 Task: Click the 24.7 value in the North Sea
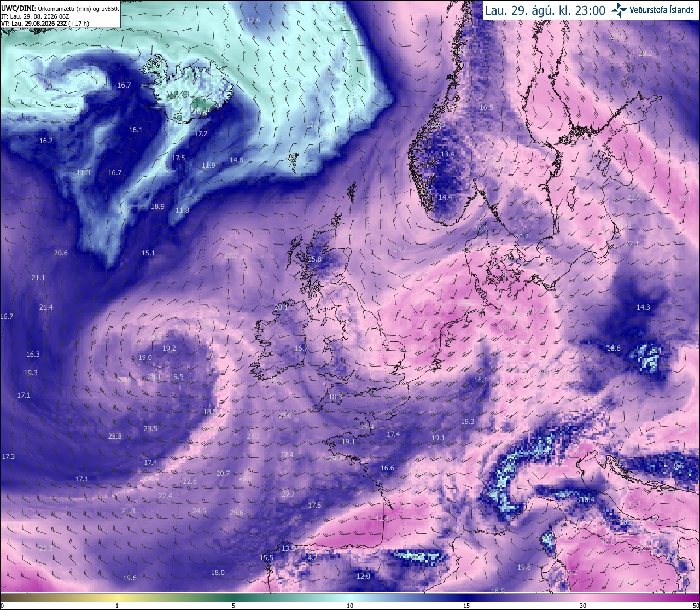pos(400,249)
